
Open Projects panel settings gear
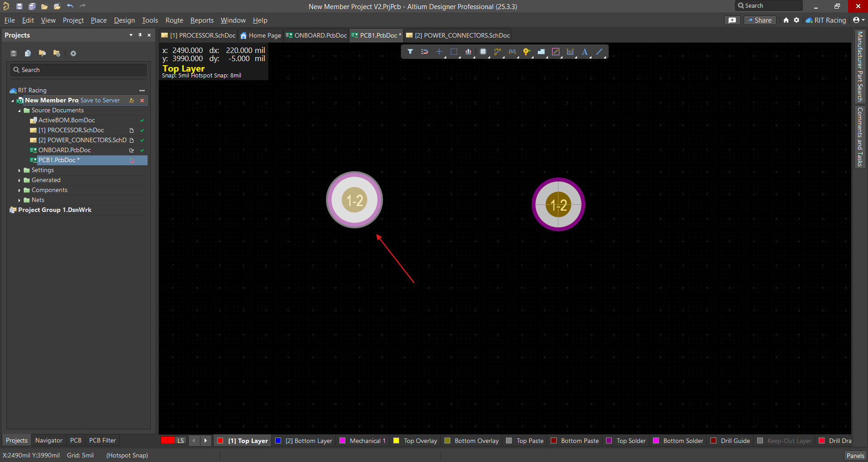point(73,53)
